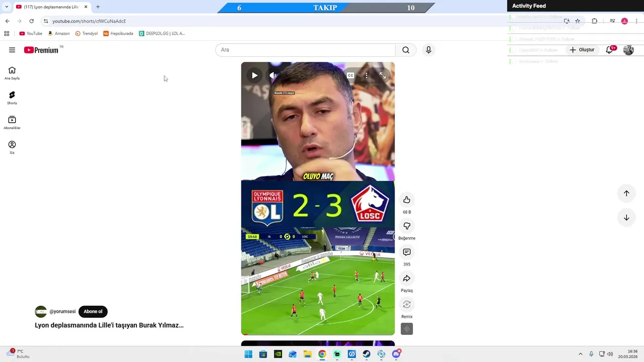Focus the Ara search box
The image size is (644, 362).
(x=305, y=50)
